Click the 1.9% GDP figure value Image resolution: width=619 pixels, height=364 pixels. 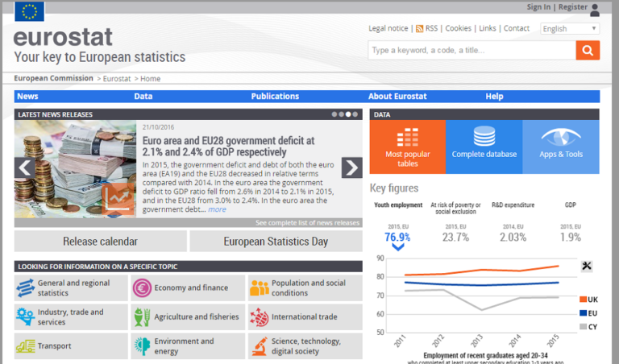point(571,238)
